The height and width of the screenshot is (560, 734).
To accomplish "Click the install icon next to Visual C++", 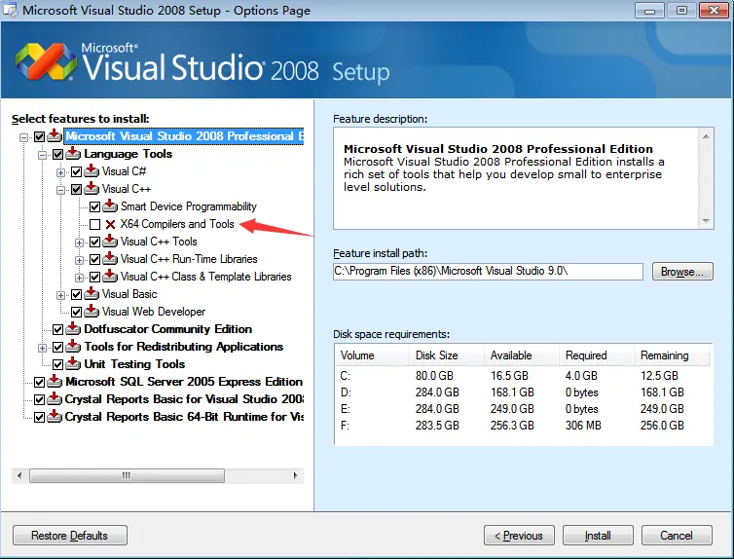I will (92, 189).
